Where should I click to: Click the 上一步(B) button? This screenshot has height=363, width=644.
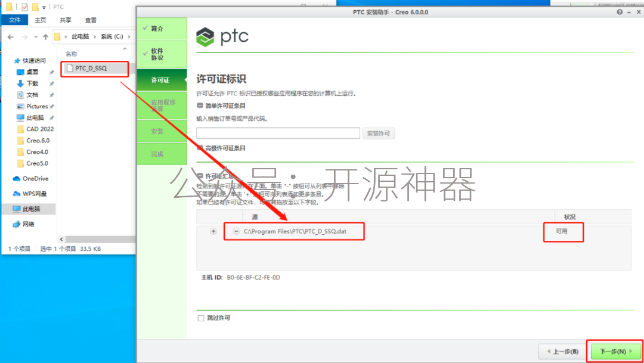click(563, 352)
